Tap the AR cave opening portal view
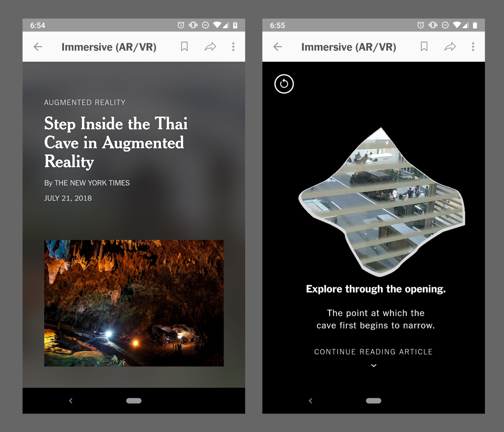Viewport: 504px width, 432px height. 382,202
